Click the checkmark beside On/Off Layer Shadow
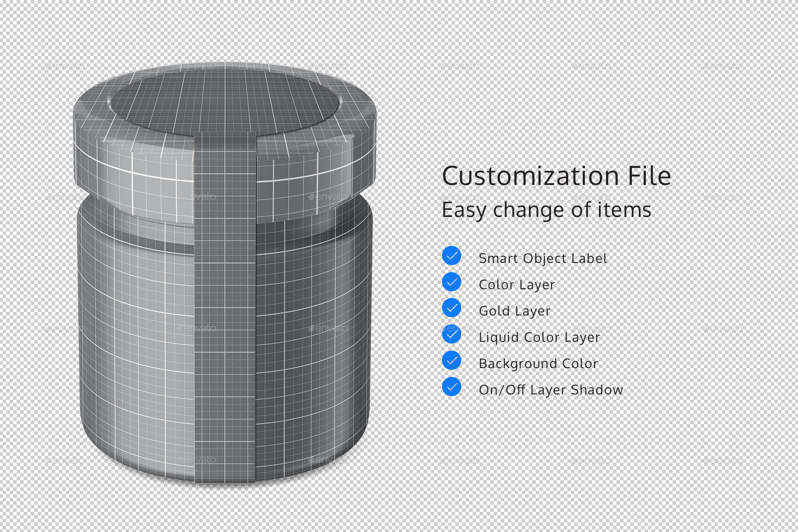 coord(452,387)
